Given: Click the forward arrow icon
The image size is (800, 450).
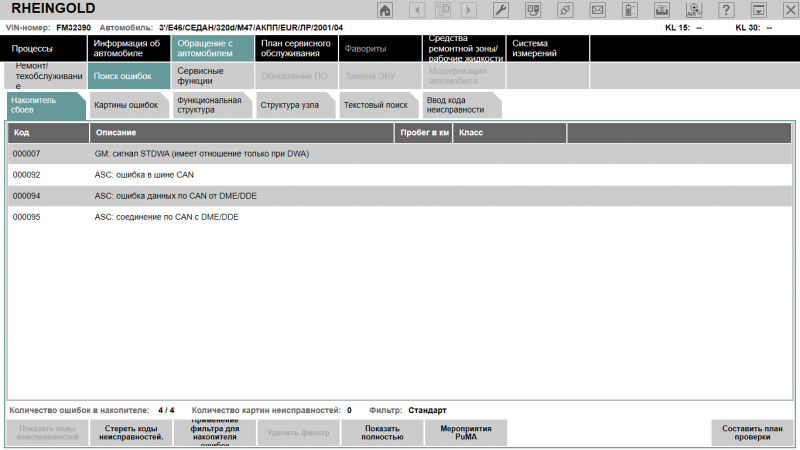Looking at the screenshot, I should coord(468,10).
